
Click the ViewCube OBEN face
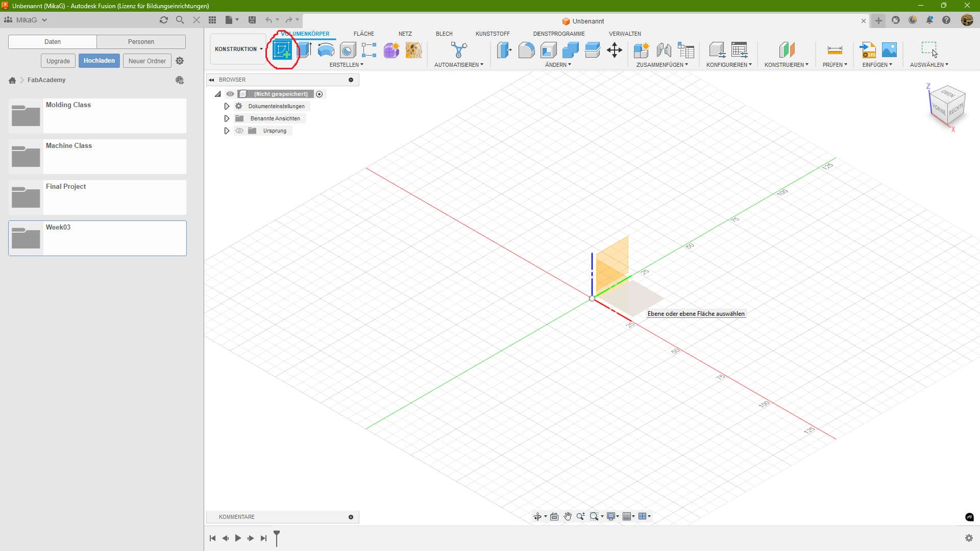(x=948, y=94)
